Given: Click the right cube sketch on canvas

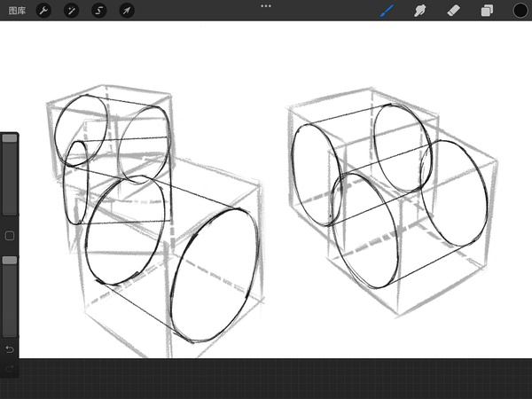Looking at the screenshot, I should point(390,204).
